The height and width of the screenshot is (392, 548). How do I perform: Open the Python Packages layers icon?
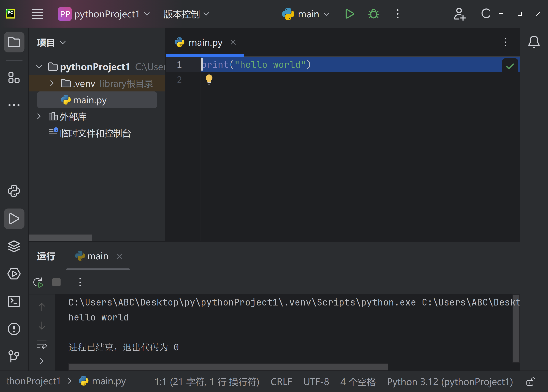pos(14,246)
